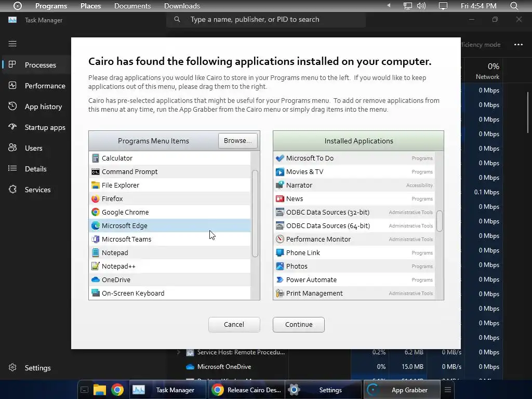Switch to Performance tab in Task Manager
Image resolution: width=532 pixels, height=399 pixels.
[37, 86]
